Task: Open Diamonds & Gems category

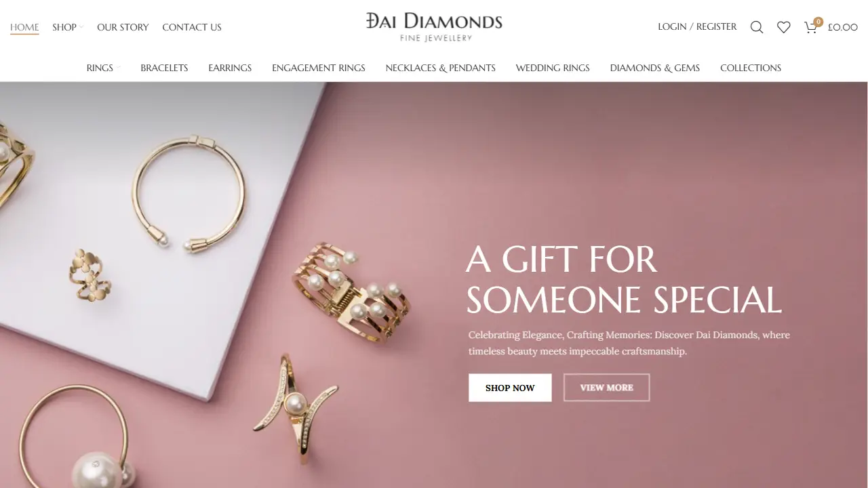Action: tap(655, 68)
